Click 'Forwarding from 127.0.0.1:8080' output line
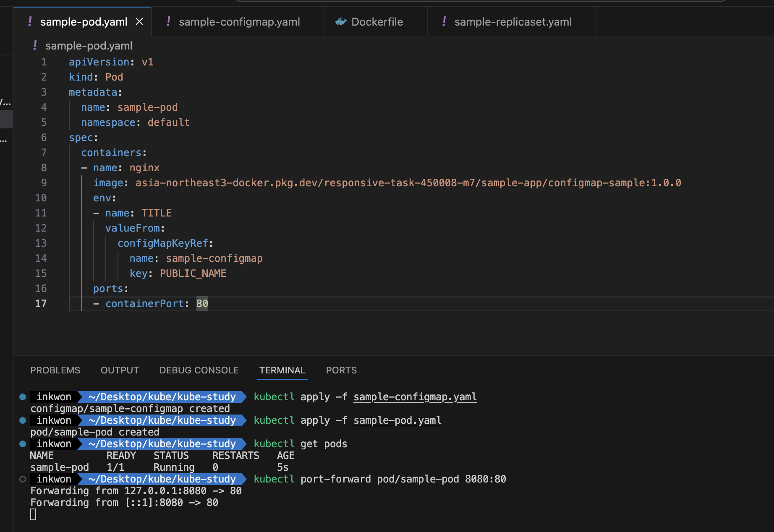Screen dimensions: 774x532 [x=136, y=491]
